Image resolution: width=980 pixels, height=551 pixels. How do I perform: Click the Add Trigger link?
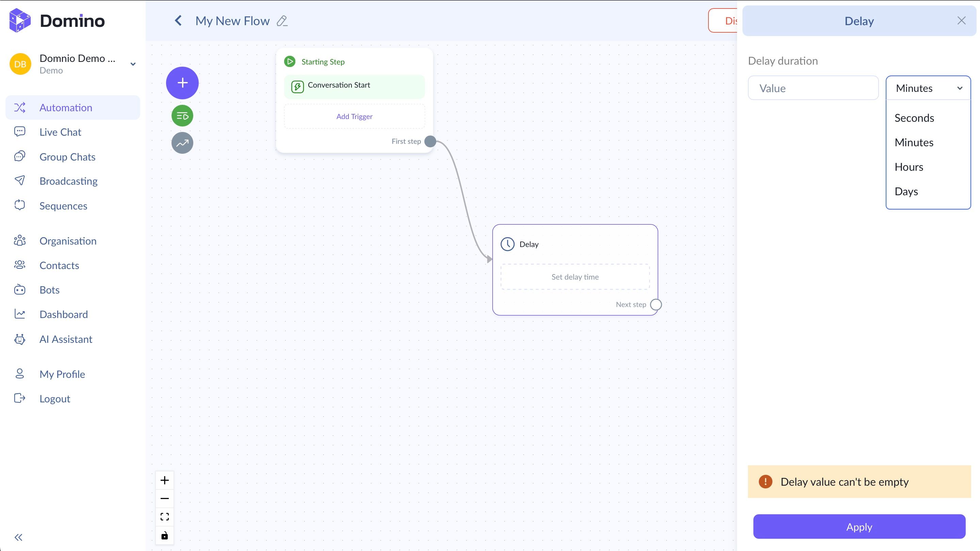pyautogui.click(x=354, y=117)
